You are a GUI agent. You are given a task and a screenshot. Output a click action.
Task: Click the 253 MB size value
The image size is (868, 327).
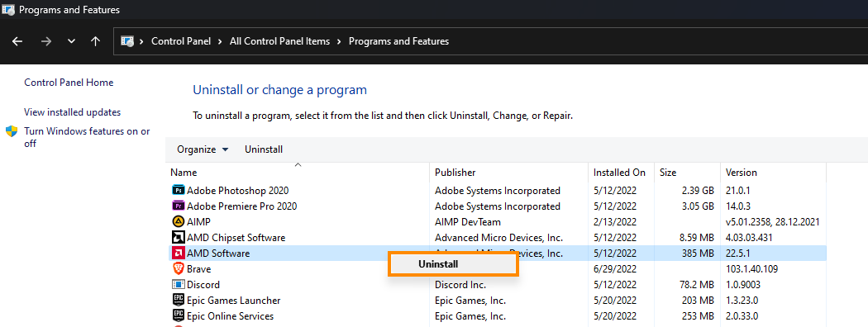(699, 316)
